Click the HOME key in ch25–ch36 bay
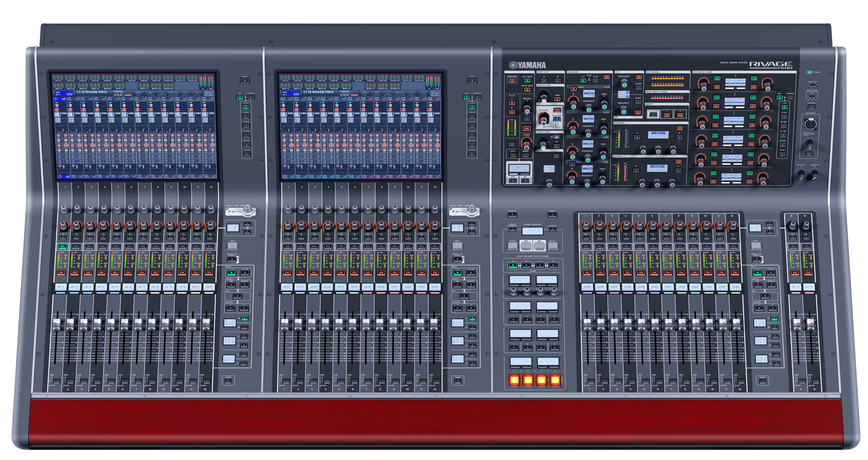The width and height of the screenshot is (868, 460). click(762, 381)
